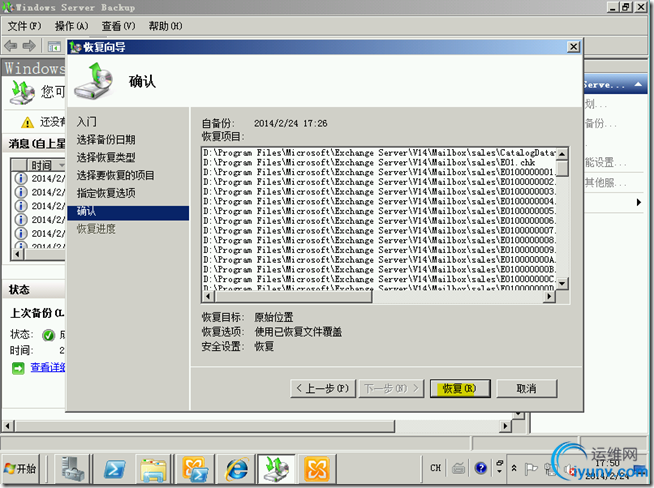Click the keyboard icon beside CH indicator
Screen dimensions: 654x488
point(458,468)
